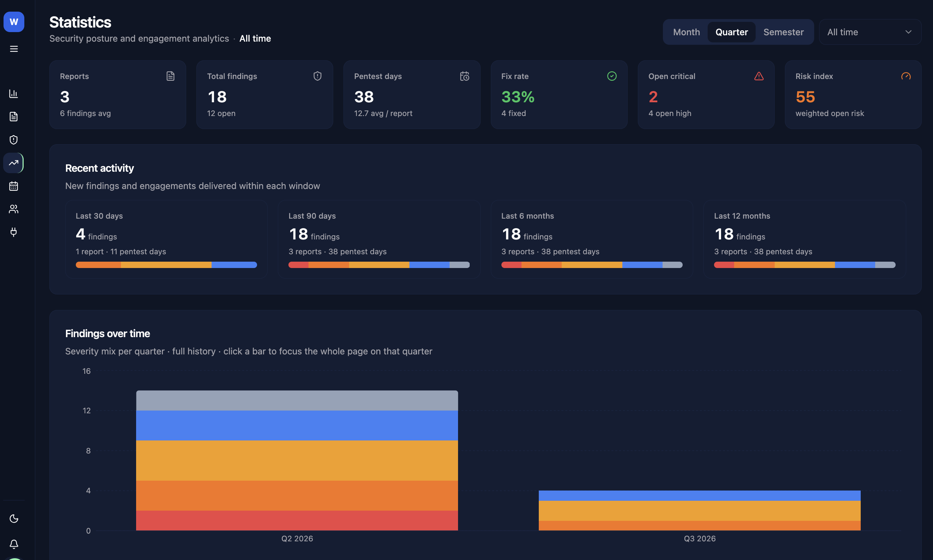Click the "12.7 avg / report" text
The width and height of the screenshot is (933, 560).
click(x=383, y=113)
